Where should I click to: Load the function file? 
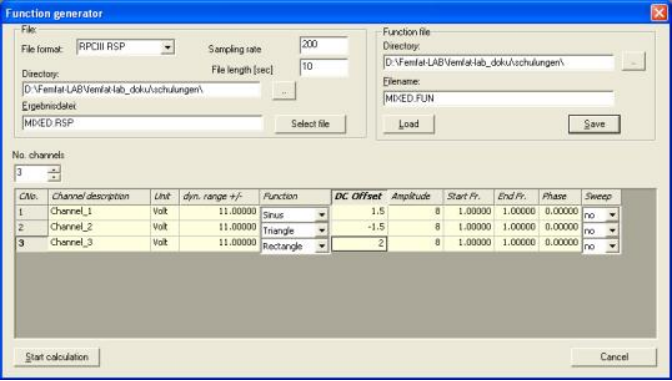click(x=408, y=124)
